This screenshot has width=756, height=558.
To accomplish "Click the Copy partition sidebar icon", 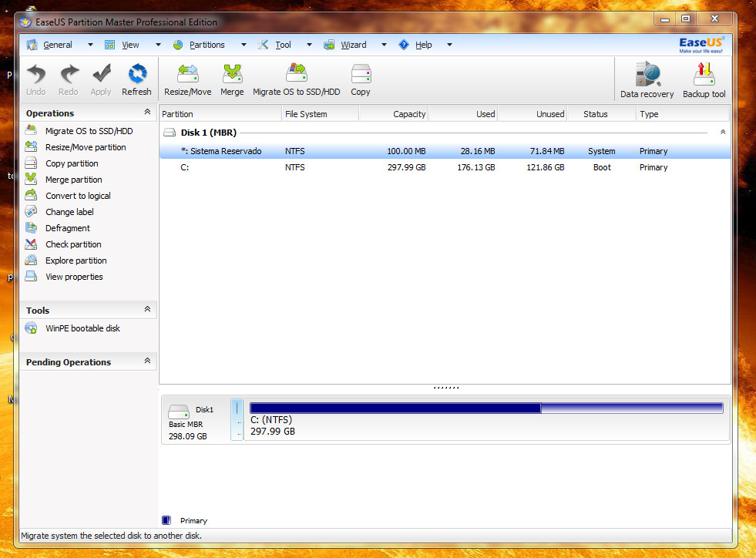I will [32, 163].
